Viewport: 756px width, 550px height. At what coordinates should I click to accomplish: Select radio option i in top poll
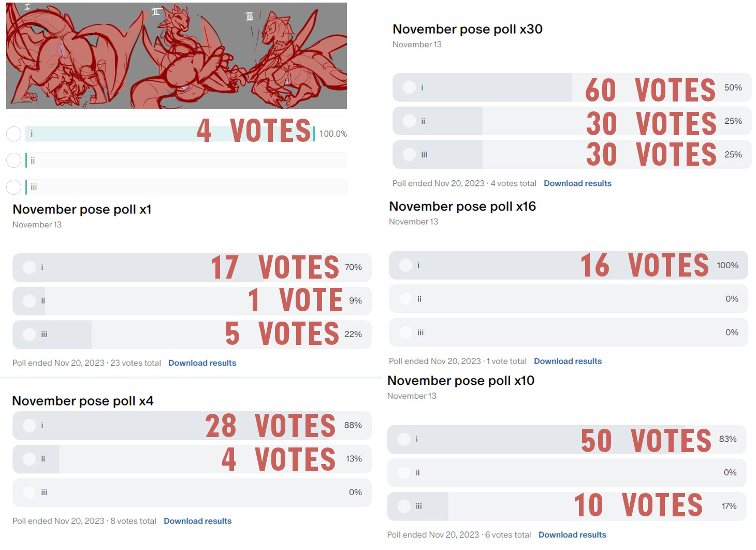pos(13,134)
